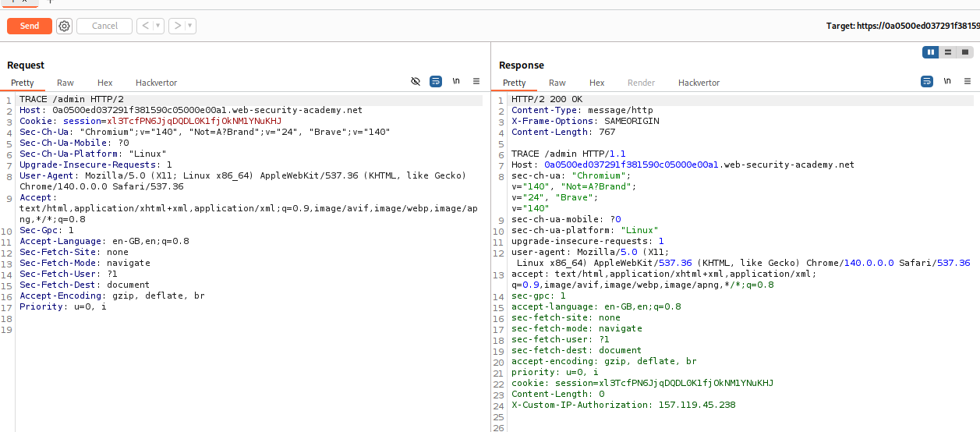Click the Send button
The height and width of the screenshot is (432, 980).
30,26
